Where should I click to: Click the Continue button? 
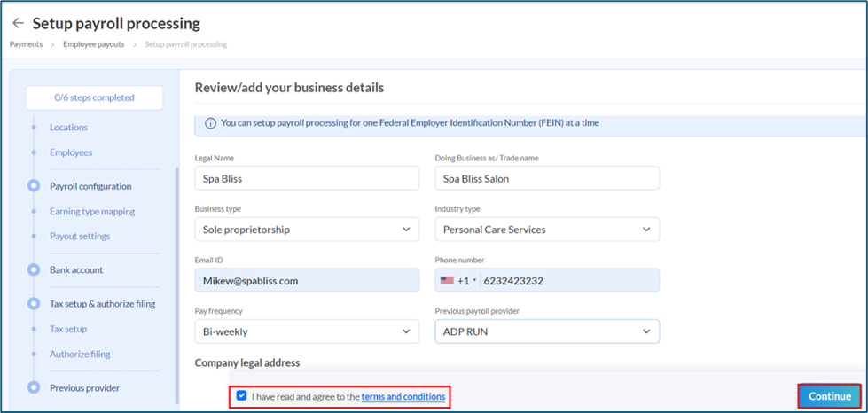(x=830, y=396)
